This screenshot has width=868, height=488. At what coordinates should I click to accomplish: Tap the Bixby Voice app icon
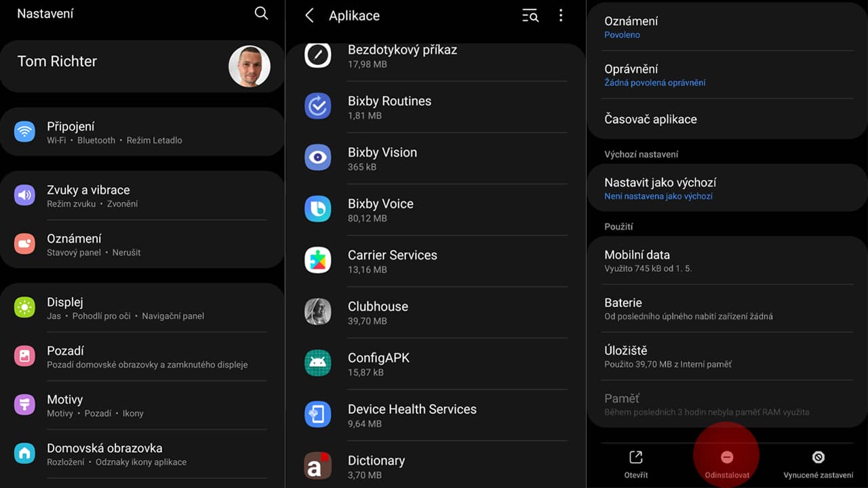(x=317, y=209)
